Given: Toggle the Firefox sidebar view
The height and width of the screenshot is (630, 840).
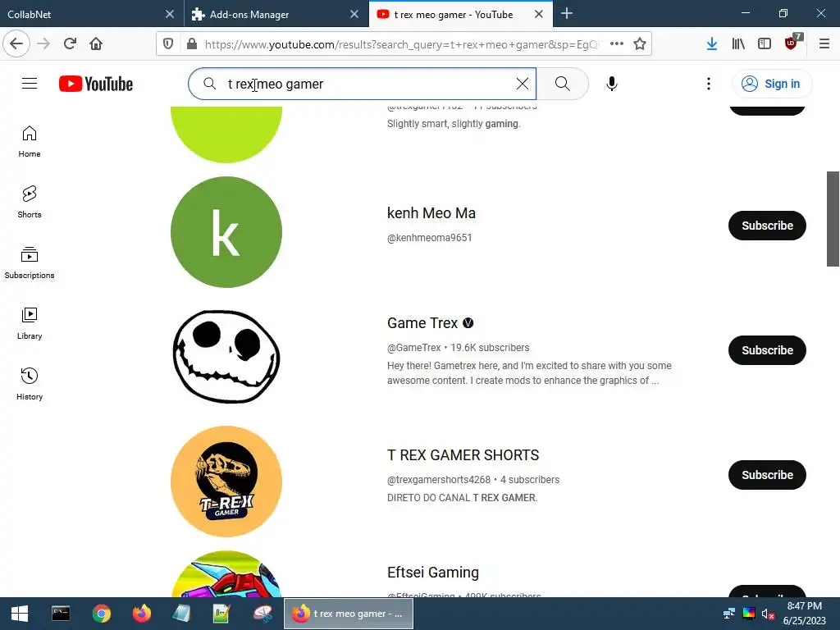Looking at the screenshot, I should (765, 44).
